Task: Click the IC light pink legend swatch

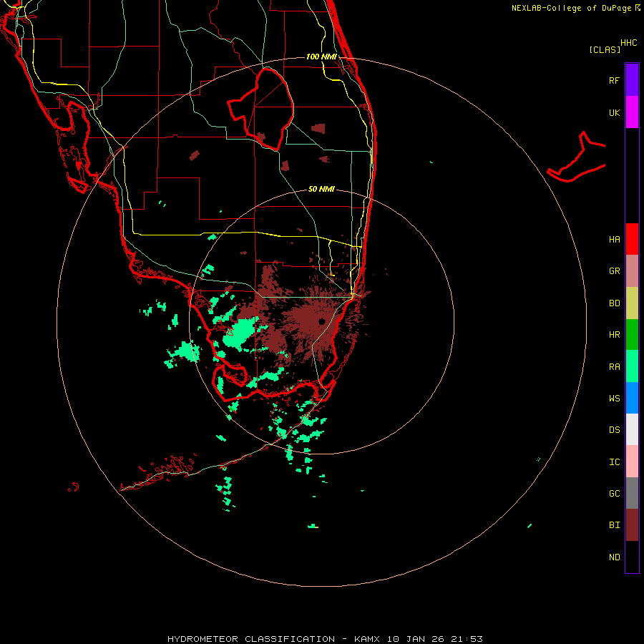Action: click(x=632, y=462)
